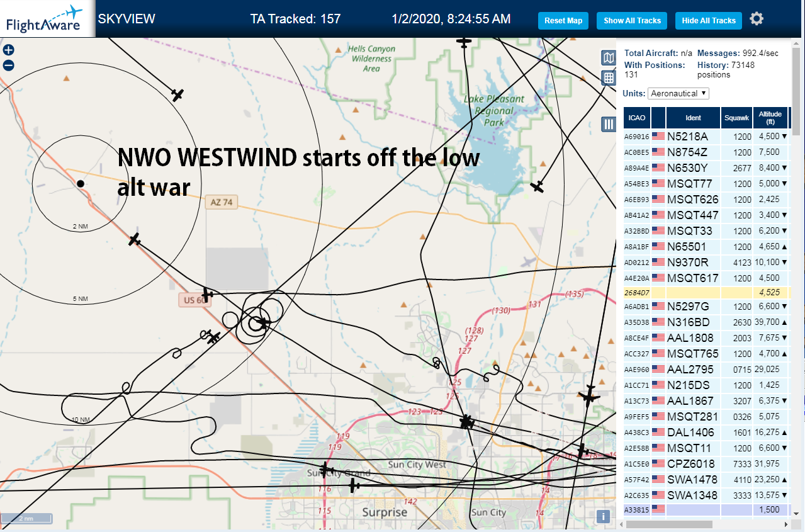Image resolution: width=805 pixels, height=532 pixels.
Task: Open the map layer selector icon
Action: (609, 59)
